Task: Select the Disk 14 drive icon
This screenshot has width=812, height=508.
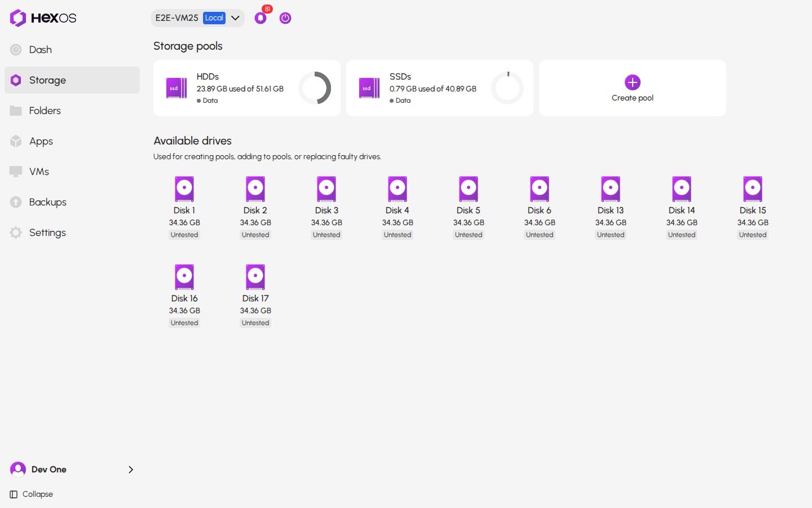Action: point(682,189)
